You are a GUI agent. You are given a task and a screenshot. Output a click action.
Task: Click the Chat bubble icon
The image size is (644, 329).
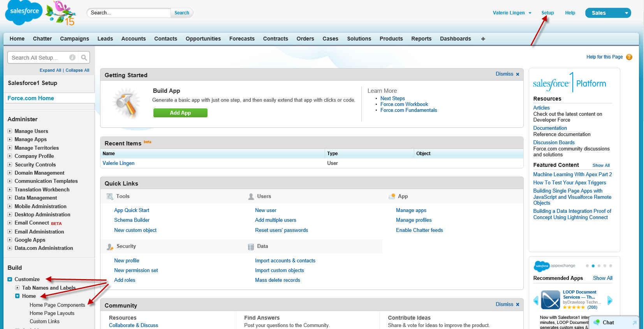pyautogui.click(x=596, y=322)
